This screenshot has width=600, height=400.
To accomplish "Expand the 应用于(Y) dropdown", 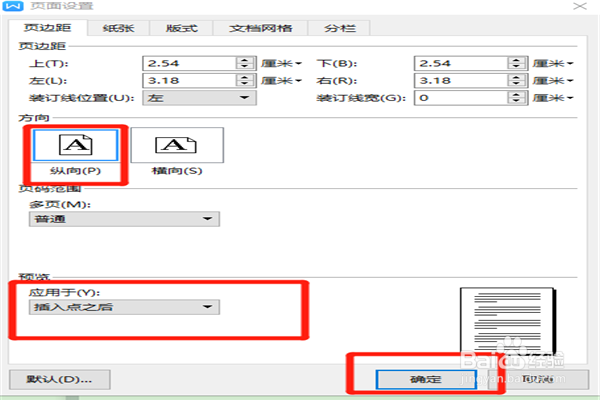I will click(x=124, y=307).
